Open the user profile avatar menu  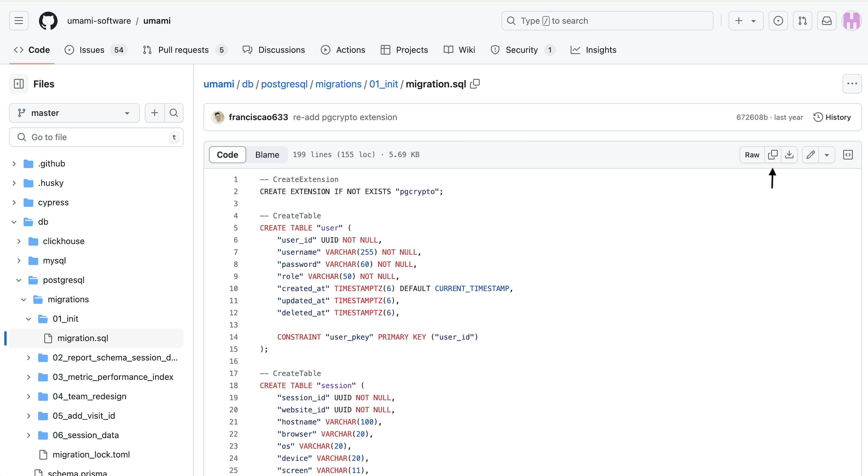point(851,21)
